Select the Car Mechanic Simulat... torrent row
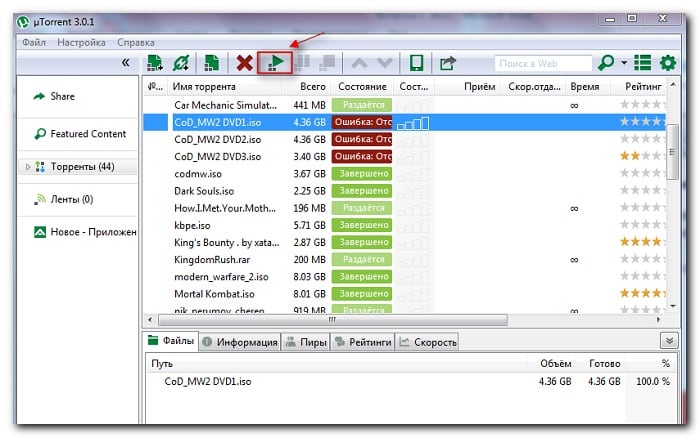The height and width of the screenshot is (438, 700). tap(404, 105)
